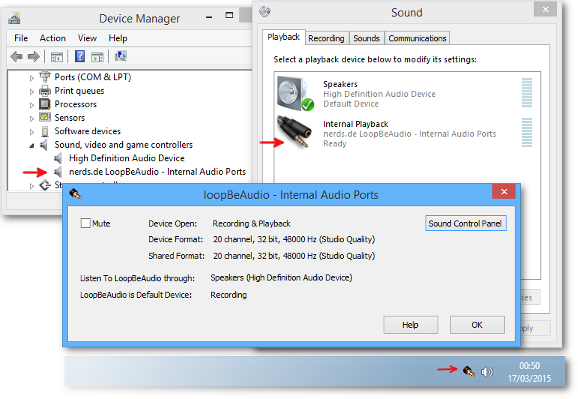This screenshot has height=399, width=578.
Task: Click the show console tree toolbar icon
Action: point(57,57)
